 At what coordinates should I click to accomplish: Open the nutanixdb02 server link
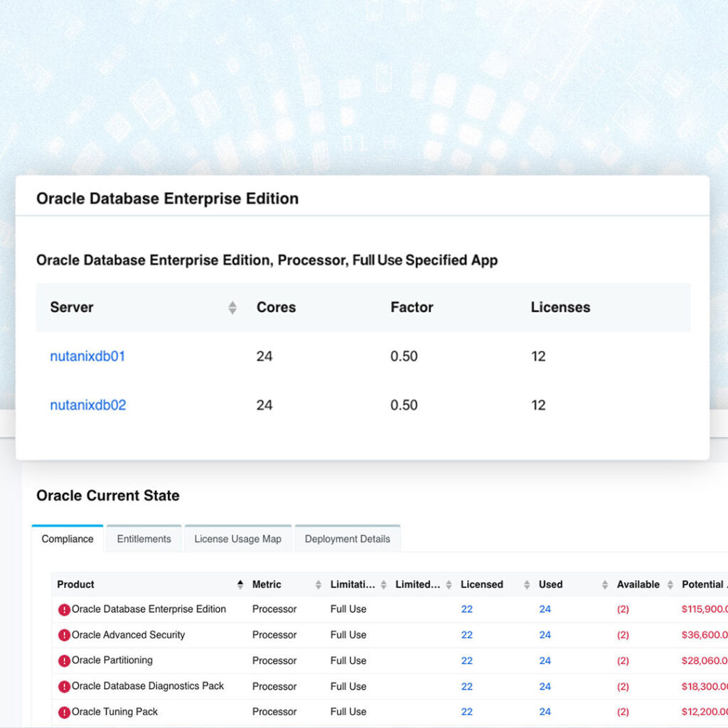(87, 405)
